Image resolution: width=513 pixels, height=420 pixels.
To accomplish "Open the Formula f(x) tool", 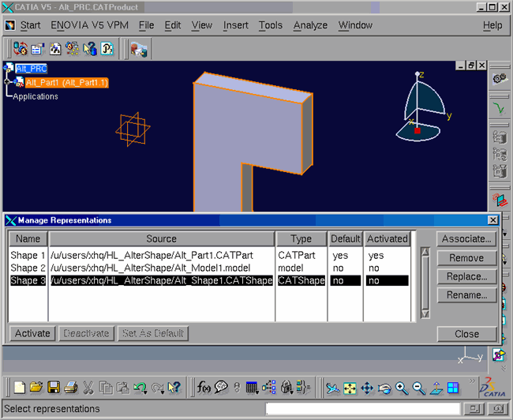I will tap(202, 388).
